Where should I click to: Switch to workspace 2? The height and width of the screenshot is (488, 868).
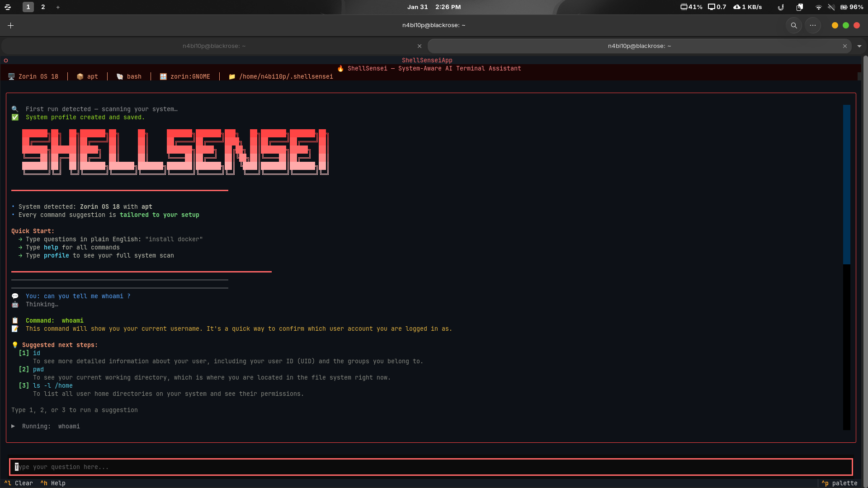tap(43, 7)
